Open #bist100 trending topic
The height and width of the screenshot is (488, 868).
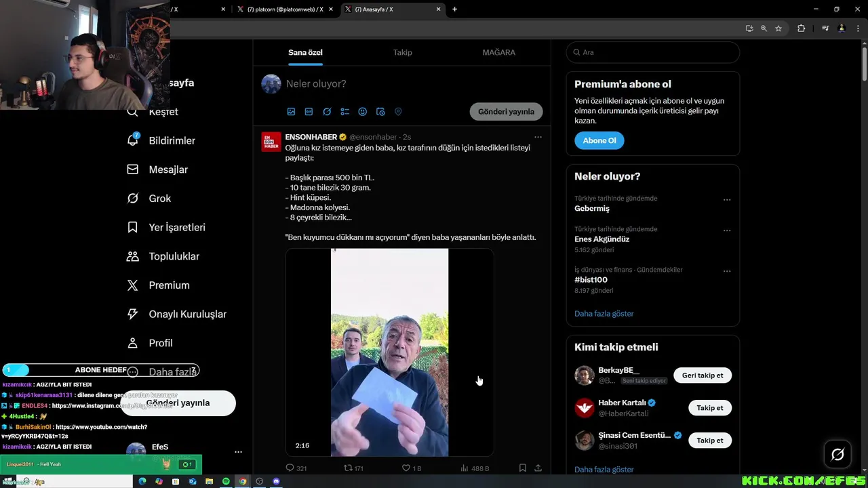pyautogui.click(x=591, y=280)
